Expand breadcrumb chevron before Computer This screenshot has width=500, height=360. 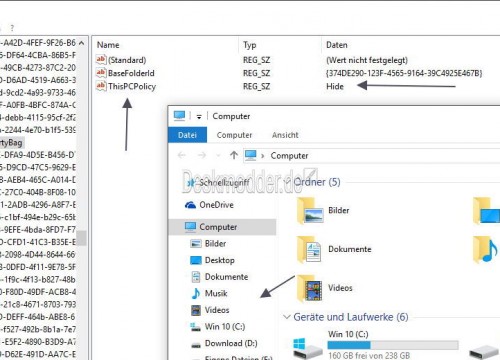coord(263,156)
